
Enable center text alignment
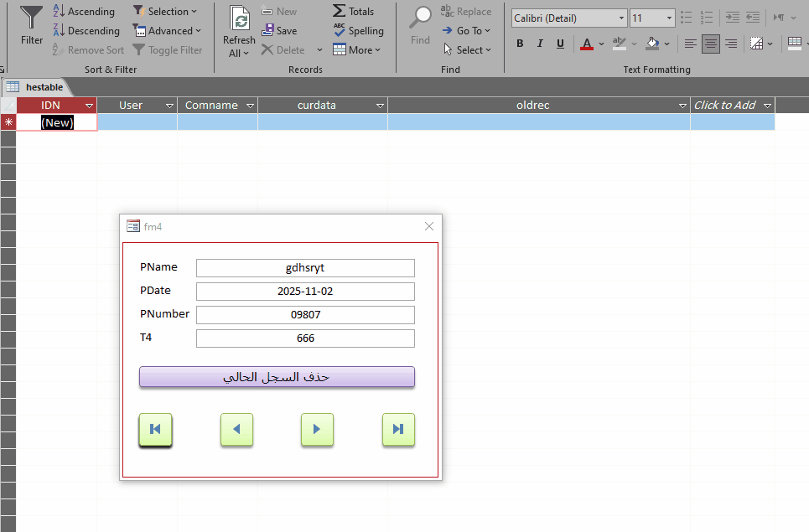(x=711, y=44)
